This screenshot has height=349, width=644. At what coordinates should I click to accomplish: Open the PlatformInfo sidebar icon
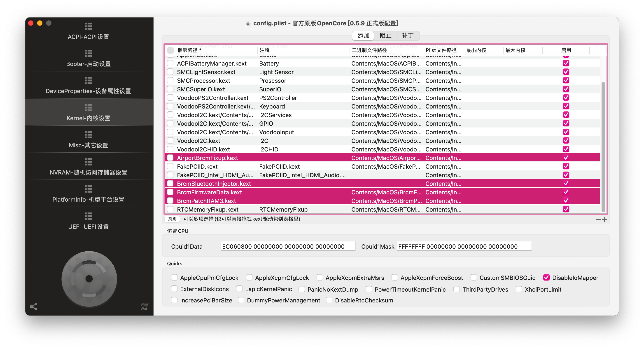(88, 189)
